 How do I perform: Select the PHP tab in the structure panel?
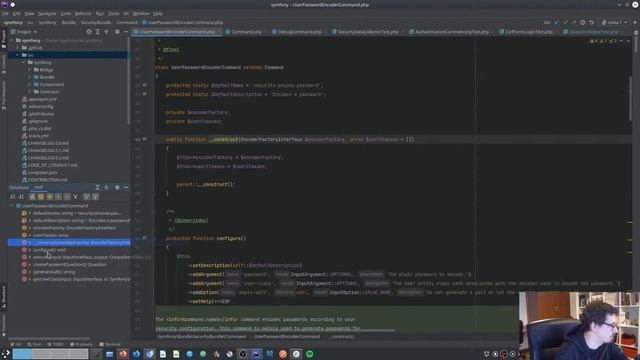pyautogui.click(x=39, y=187)
